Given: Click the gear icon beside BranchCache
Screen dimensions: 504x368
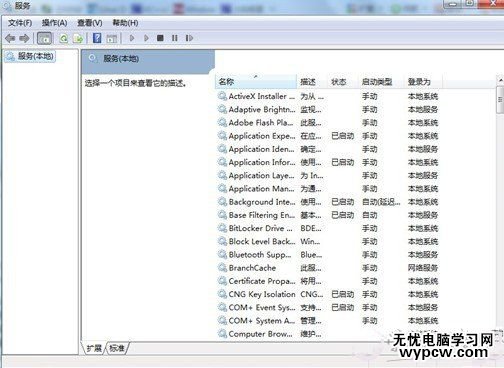Looking at the screenshot, I should (x=222, y=268).
